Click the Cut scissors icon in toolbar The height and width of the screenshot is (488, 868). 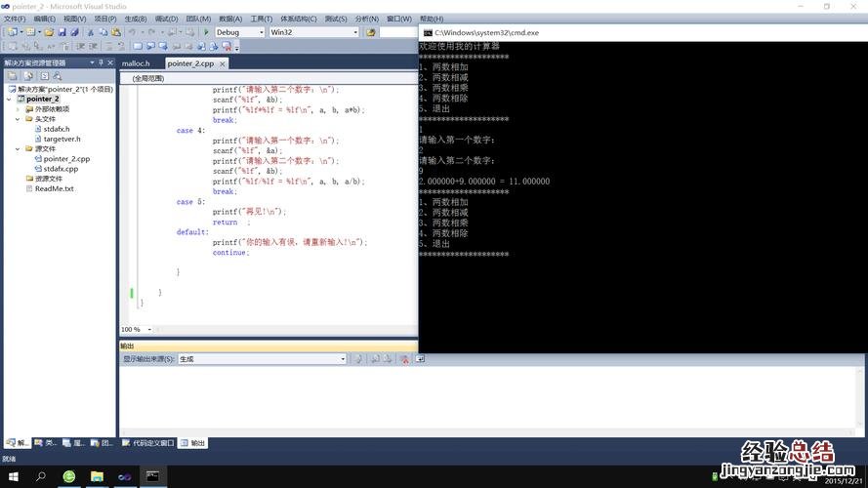click(91, 32)
